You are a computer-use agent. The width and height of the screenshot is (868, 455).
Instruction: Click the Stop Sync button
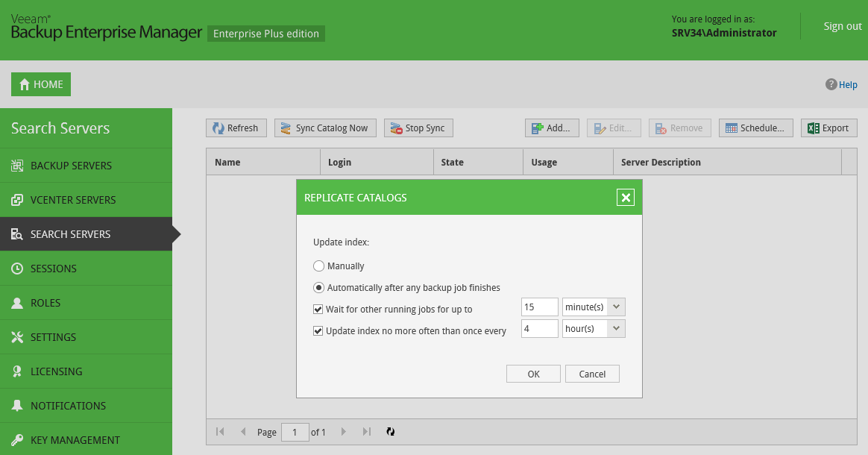click(418, 128)
